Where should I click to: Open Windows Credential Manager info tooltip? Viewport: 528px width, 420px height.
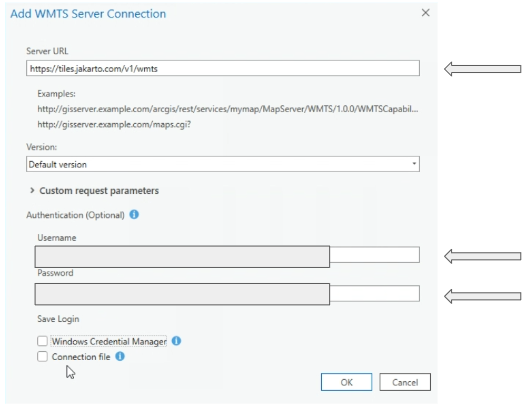pyautogui.click(x=176, y=341)
